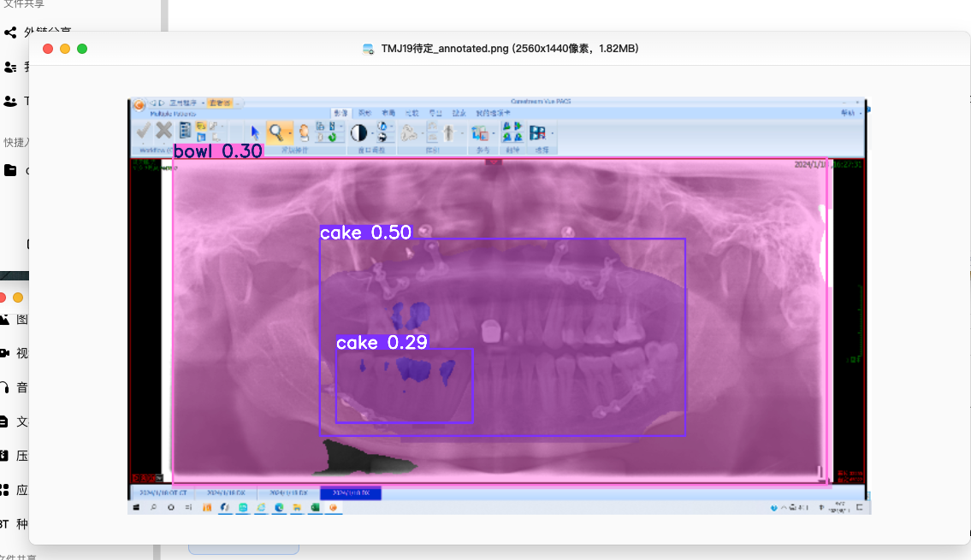Click the search magnifier in pictured Windows taskbar
Screen dimensions: 971x560
(x=154, y=507)
